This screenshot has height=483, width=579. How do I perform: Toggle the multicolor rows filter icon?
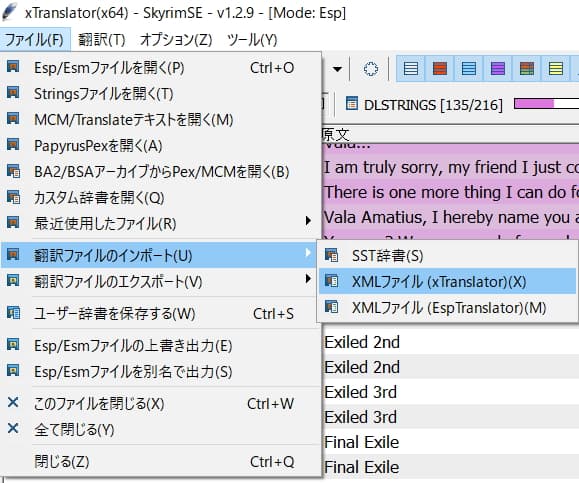pyautogui.click(x=527, y=69)
